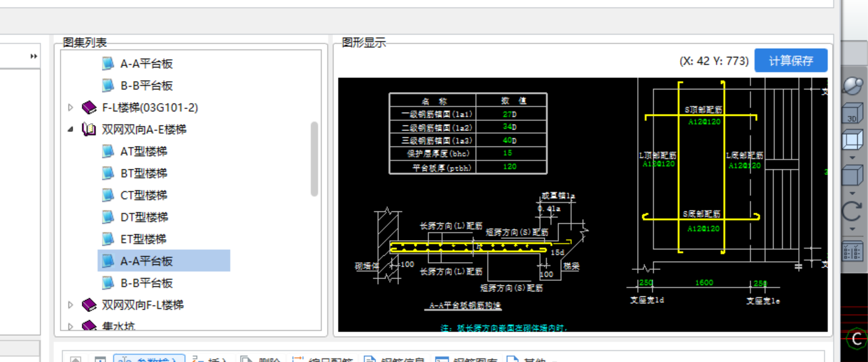Edit the 15 value for 保护层厚度(bhc)
This screenshot has width=868, height=362.
click(x=508, y=153)
